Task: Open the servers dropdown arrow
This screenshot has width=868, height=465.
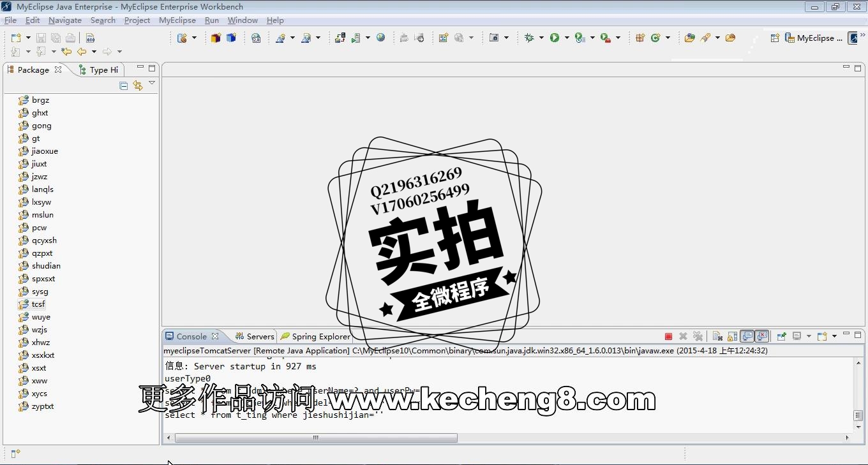Action: (x=368, y=38)
